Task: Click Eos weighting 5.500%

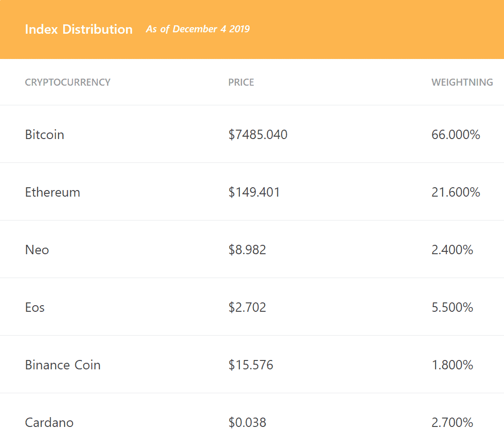Action: (x=452, y=308)
